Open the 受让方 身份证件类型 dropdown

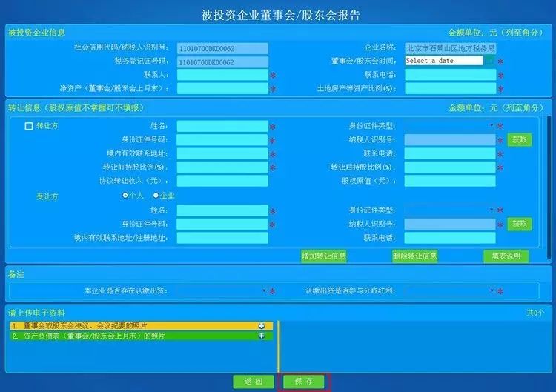451,210
